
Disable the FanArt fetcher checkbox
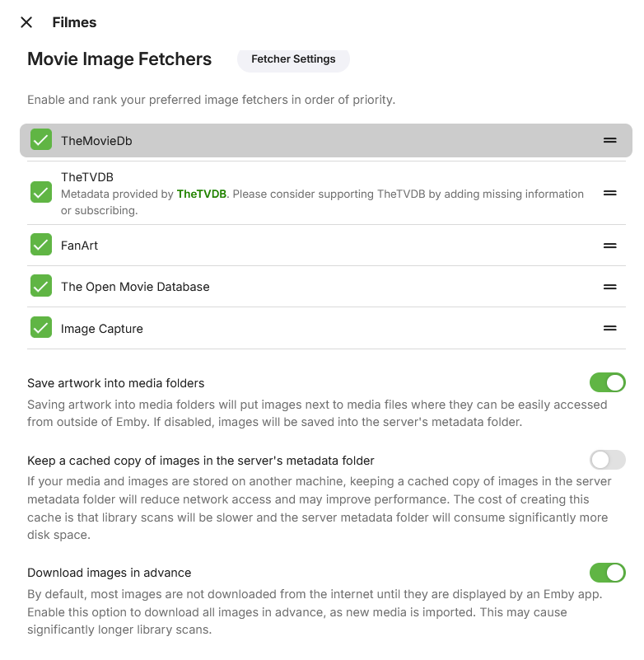tap(41, 245)
